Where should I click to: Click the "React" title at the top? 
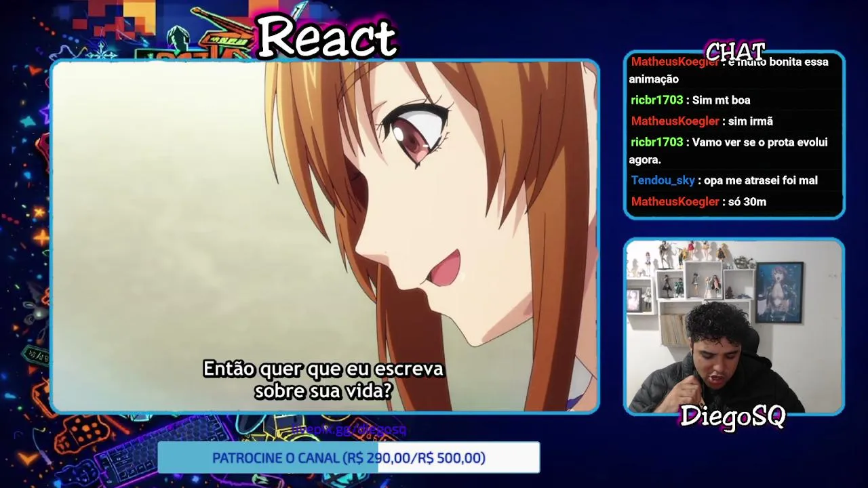click(x=327, y=37)
